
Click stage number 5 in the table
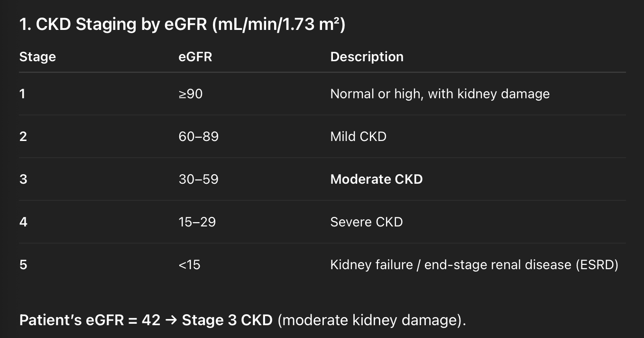pos(23,265)
